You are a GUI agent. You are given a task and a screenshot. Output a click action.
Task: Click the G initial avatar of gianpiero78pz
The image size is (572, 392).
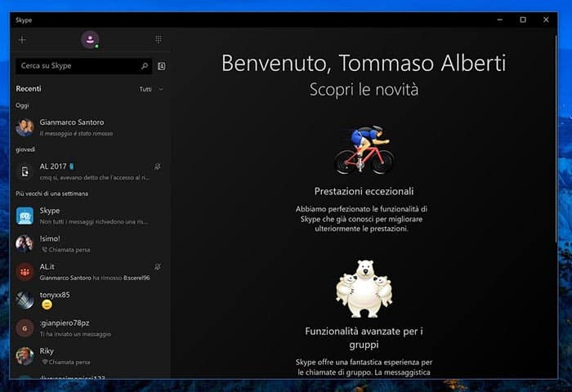pyautogui.click(x=25, y=328)
